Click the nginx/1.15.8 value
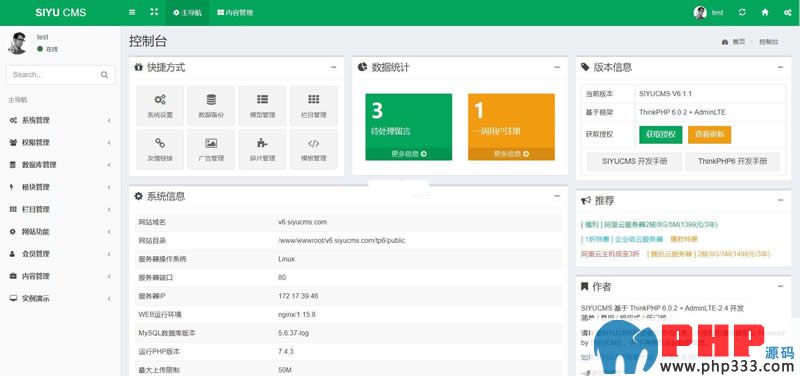The width and height of the screenshot is (800, 376). [297, 314]
